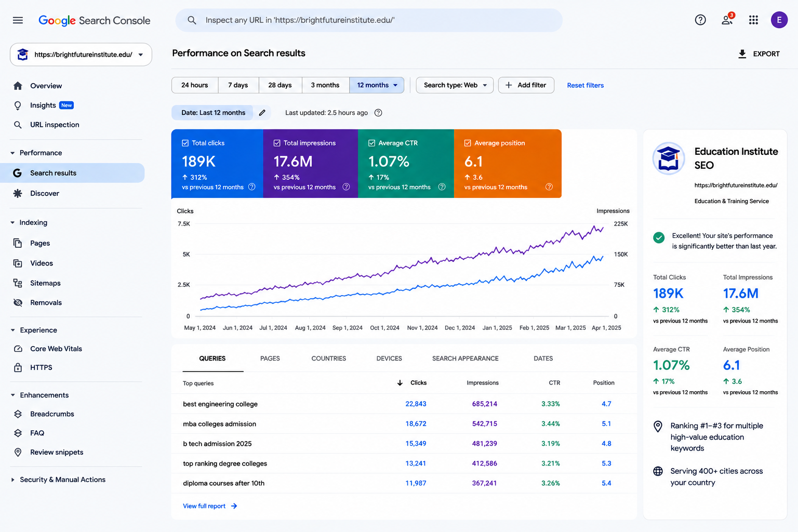Click the Inspect any URL search field

coord(369,20)
